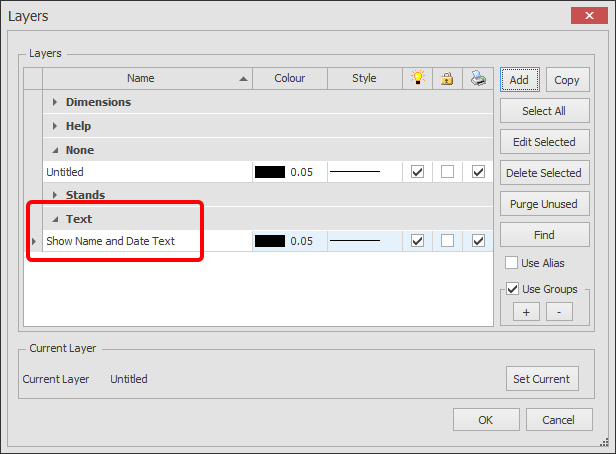
Task: Click the padlock lock column header
Action: [447, 78]
